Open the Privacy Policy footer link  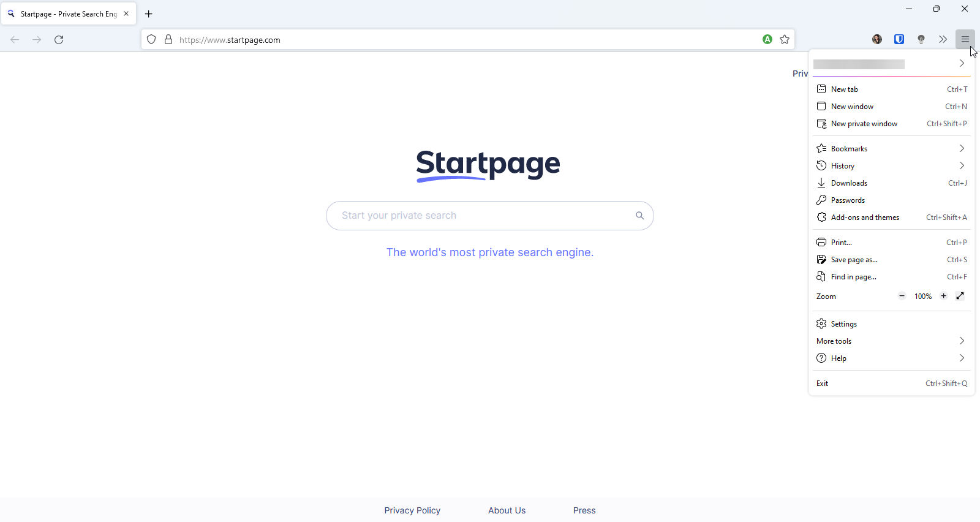[x=412, y=510]
